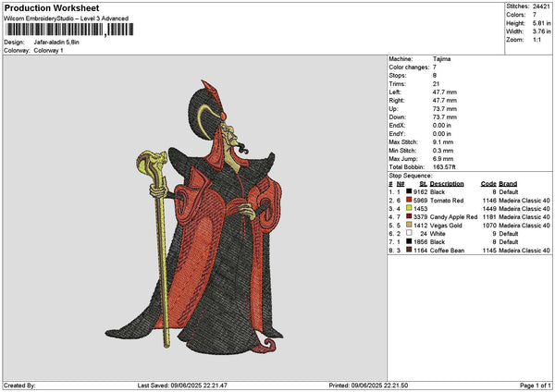The width and height of the screenshot is (555, 392).
Task: Click the Candy Apple Red swatch
Action: (x=409, y=216)
